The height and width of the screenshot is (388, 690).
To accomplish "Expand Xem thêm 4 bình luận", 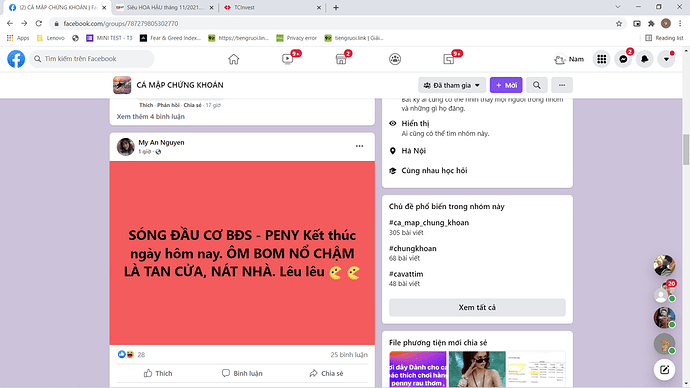I will [x=150, y=117].
